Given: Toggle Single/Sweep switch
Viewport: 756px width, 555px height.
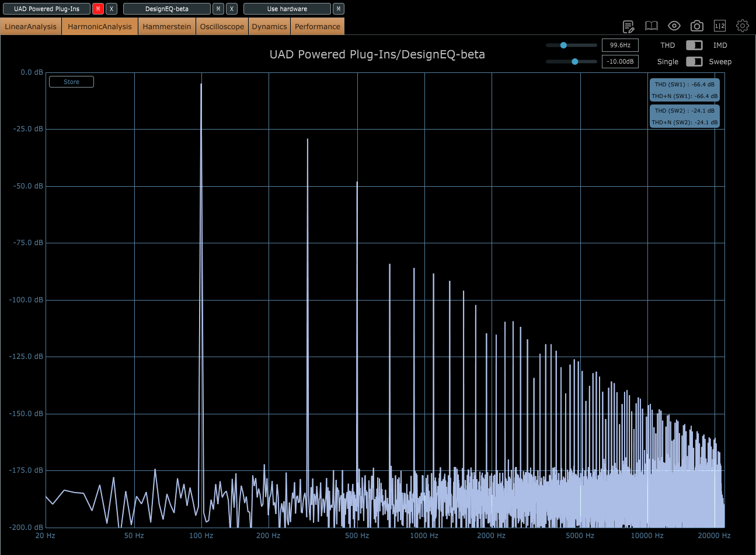Looking at the screenshot, I should click(694, 62).
